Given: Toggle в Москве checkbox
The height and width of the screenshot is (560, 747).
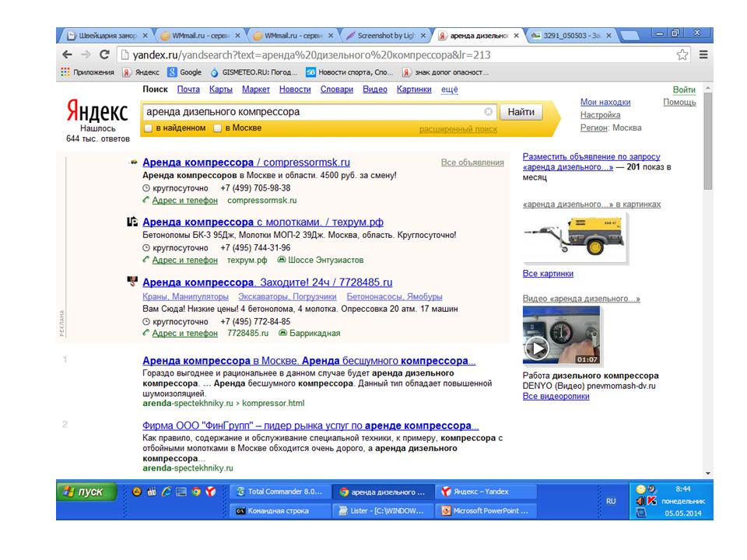Looking at the screenshot, I should (218, 128).
